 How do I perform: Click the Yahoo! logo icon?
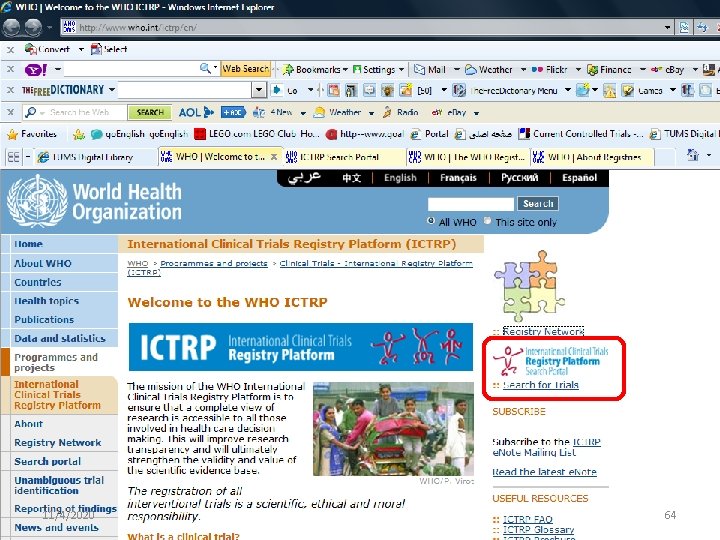(36, 70)
